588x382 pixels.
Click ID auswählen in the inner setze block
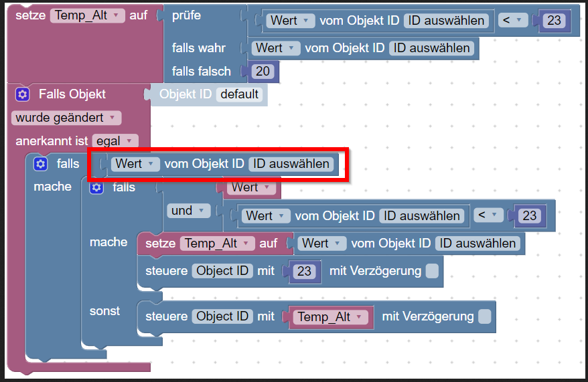(477, 244)
